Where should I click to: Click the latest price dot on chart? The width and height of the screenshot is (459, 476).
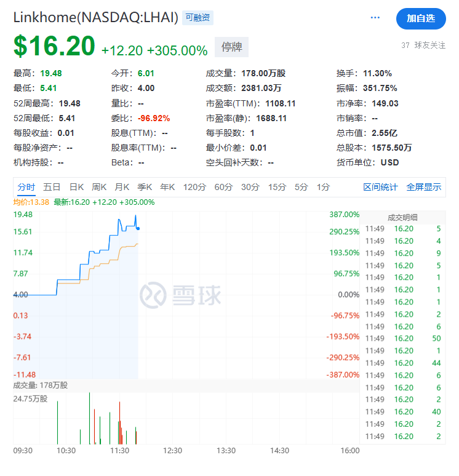[138, 228]
